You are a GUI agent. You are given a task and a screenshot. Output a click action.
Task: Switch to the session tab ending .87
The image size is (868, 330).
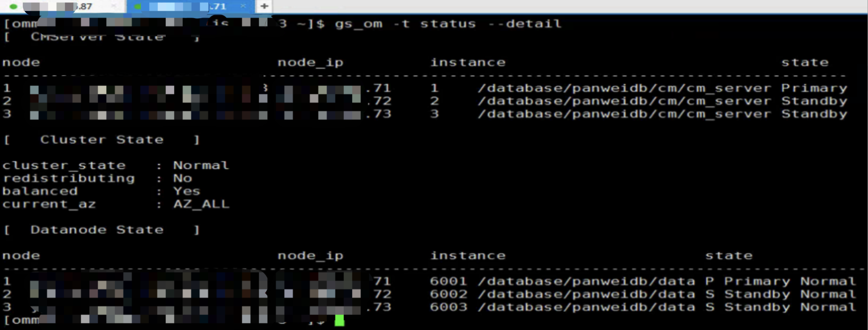click(x=63, y=6)
